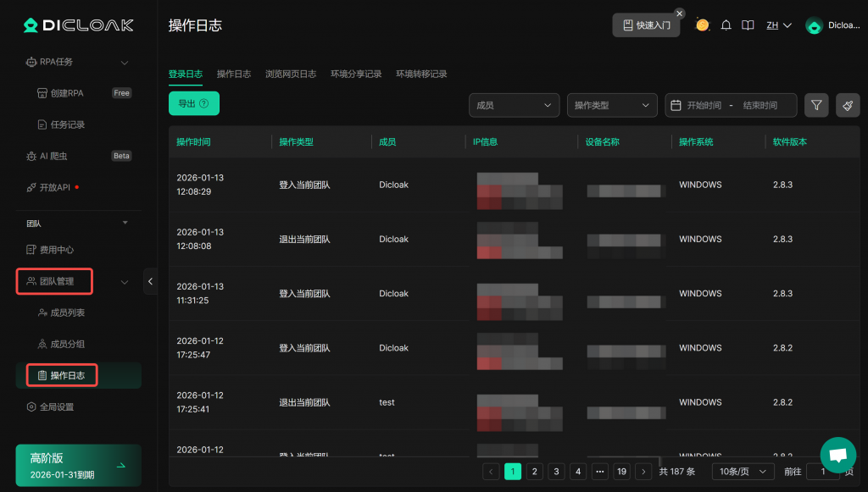
Task: Switch to the 浏览网页日志 tab
Action: click(291, 75)
